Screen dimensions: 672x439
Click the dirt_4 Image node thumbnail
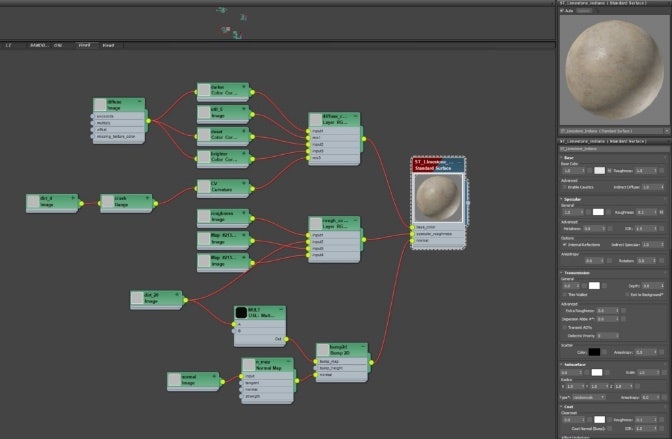pyautogui.click(x=33, y=201)
